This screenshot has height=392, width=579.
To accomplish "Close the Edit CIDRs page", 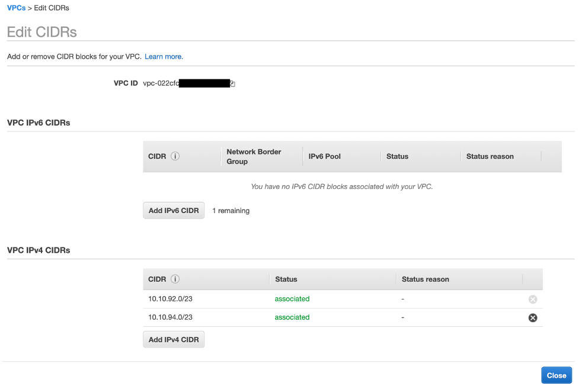I will tap(556, 375).
